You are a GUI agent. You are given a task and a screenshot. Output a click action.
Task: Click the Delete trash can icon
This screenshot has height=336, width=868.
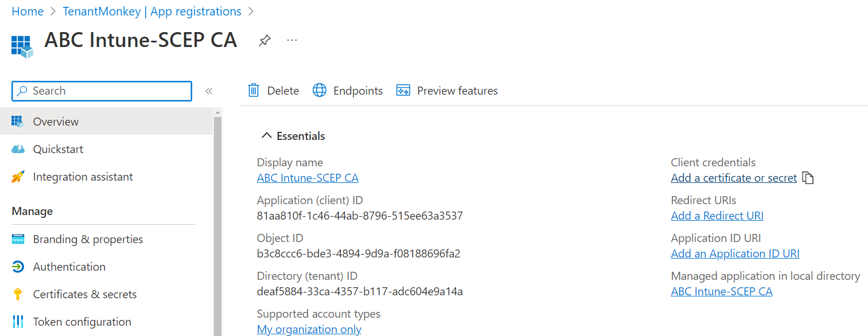pos(254,91)
